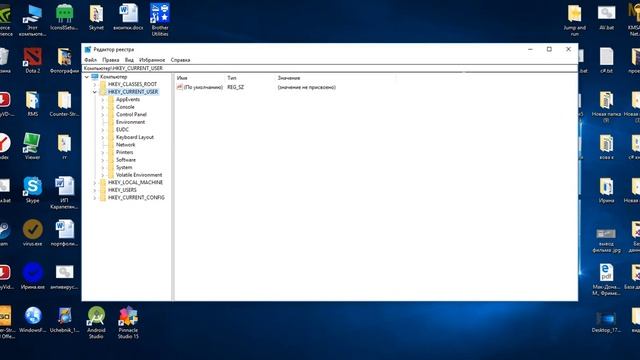This screenshot has height=360, width=640.
Task: Expand the HKEY_USERS arrow
Action: (x=95, y=190)
